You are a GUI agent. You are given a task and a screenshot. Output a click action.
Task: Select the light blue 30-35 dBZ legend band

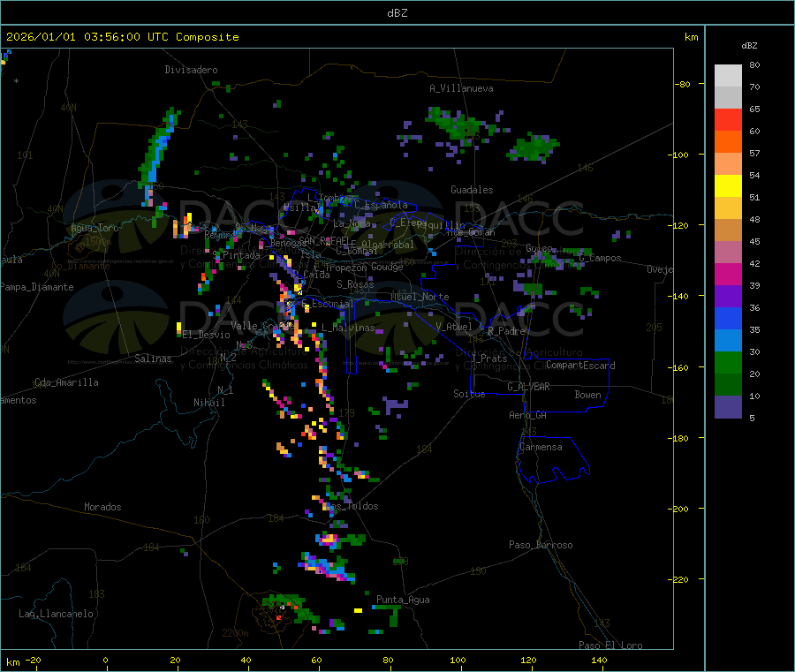728,341
